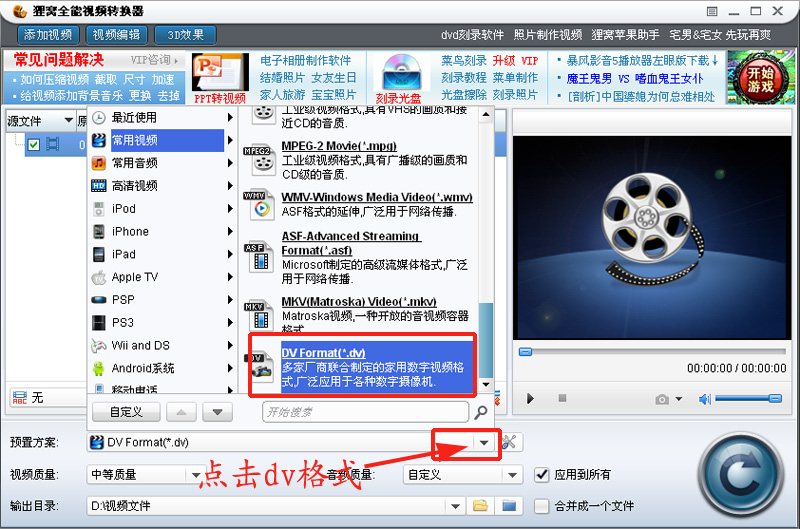Expand the PSP submenu arrow

pos(230,300)
